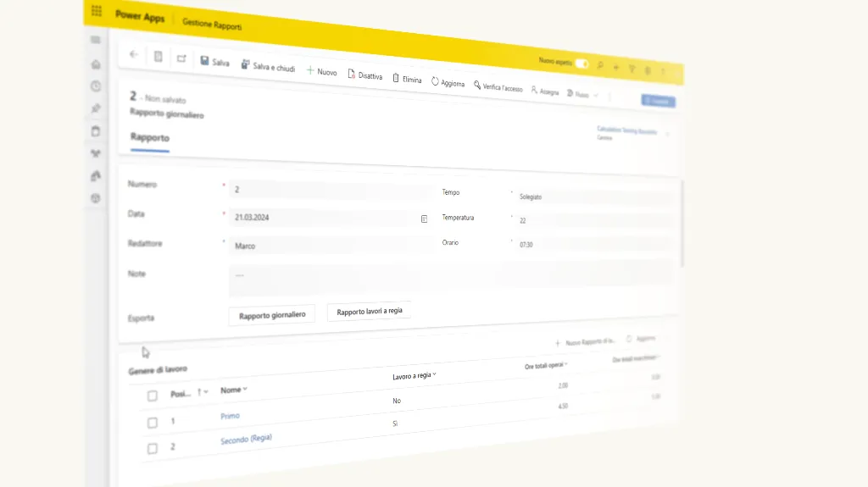Click the Power Apps header label

tap(140, 16)
